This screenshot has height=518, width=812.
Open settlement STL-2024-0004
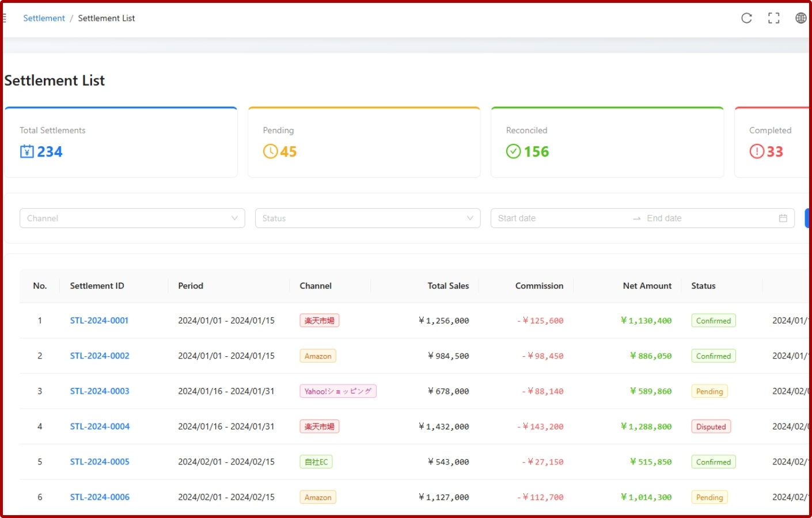pos(100,426)
